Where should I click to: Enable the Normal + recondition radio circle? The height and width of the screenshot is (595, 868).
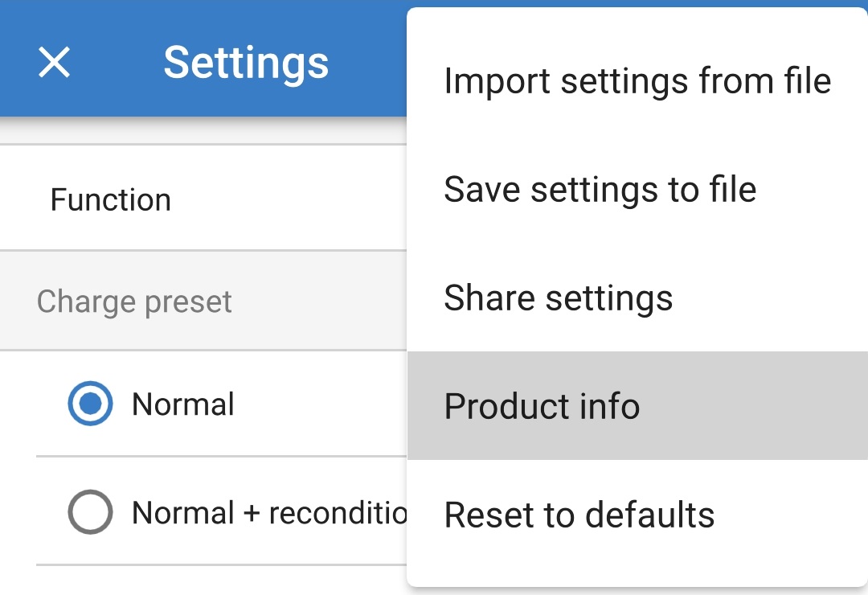[x=90, y=512]
